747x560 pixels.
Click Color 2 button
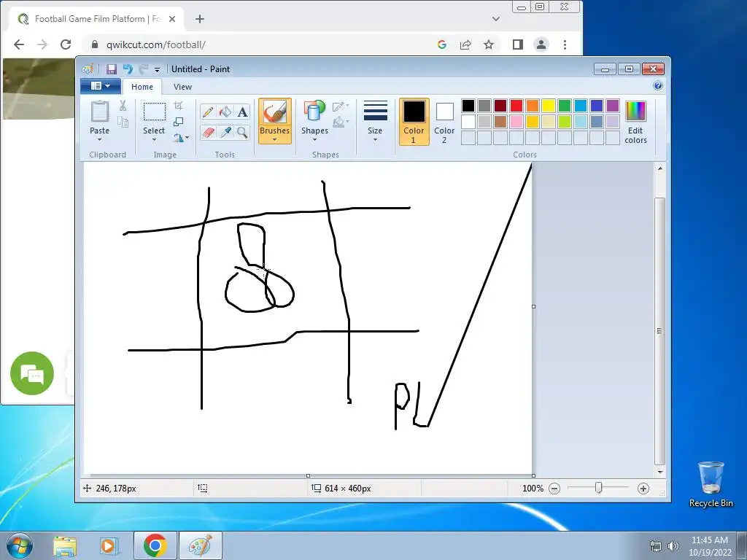[444, 122]
